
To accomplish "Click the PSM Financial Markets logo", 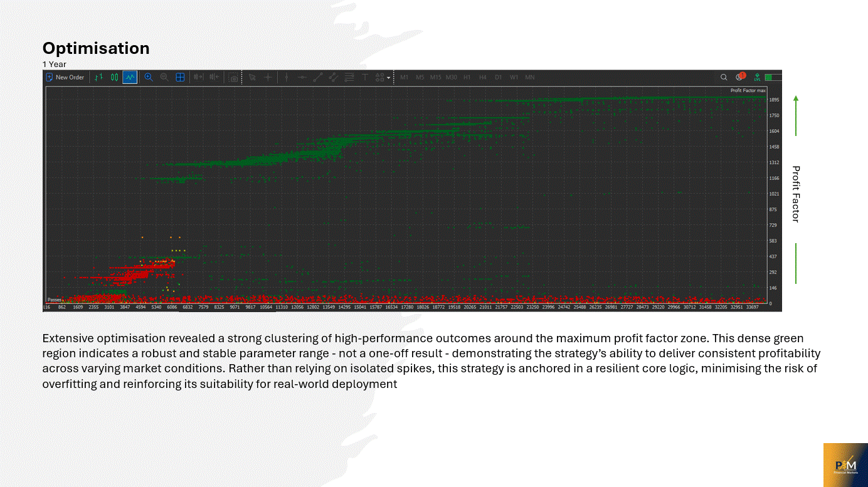I will 845,465.
